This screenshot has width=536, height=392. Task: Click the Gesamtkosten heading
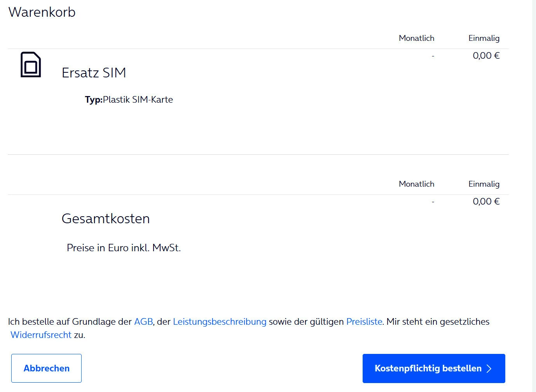(105, 219)
